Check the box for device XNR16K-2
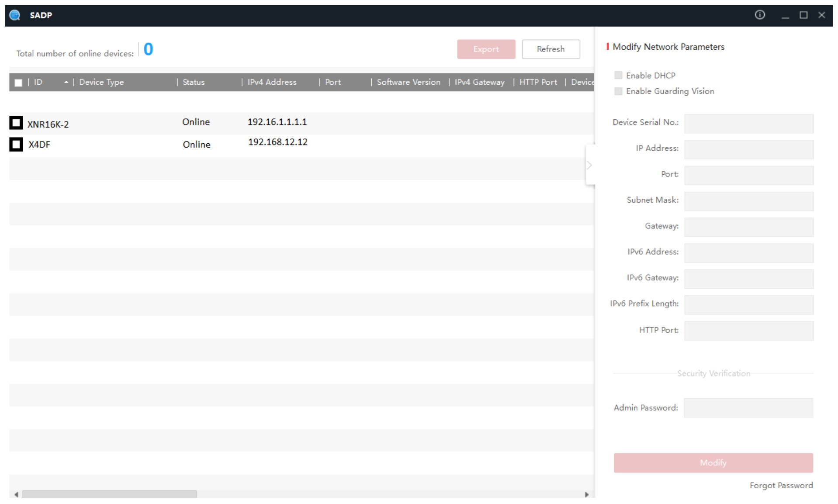The image size is (838, 504). 16,123
